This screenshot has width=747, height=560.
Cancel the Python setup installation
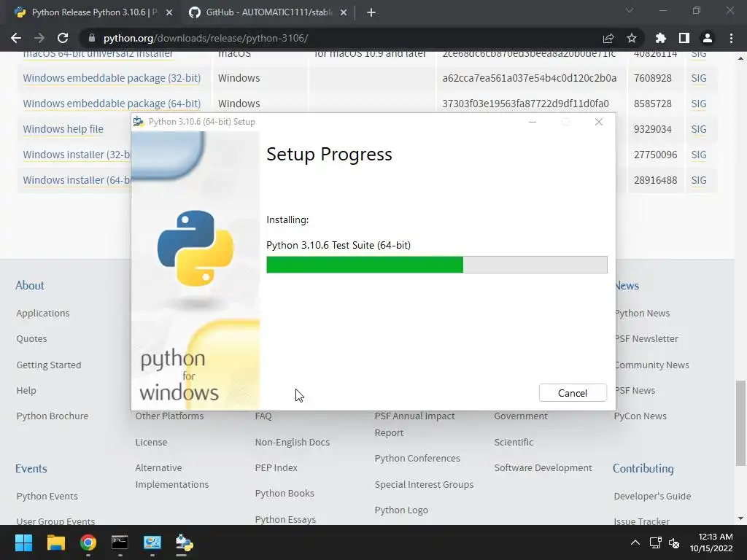[573, 393]
